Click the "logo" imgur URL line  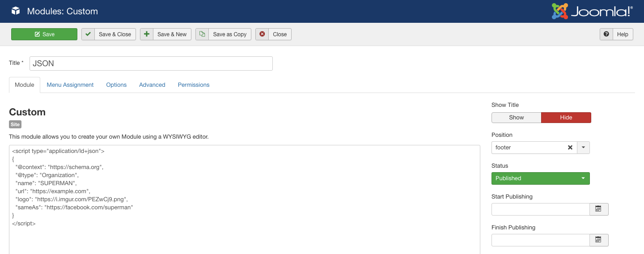coord(72,199)
